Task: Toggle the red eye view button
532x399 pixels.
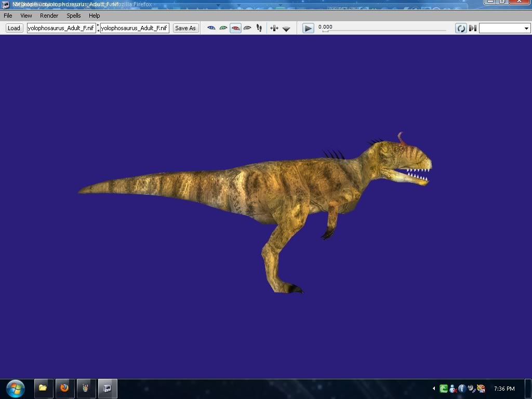Action: [x=235, y=28]
